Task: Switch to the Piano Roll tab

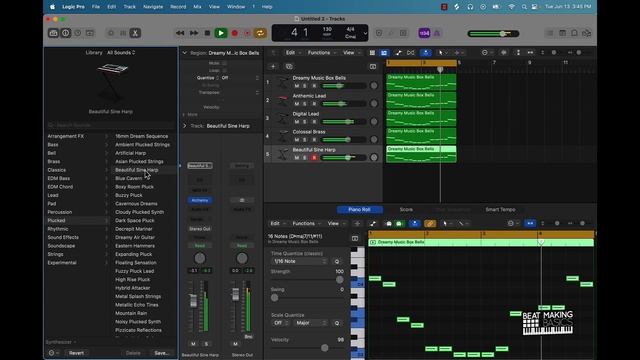Action: (360, 209)
